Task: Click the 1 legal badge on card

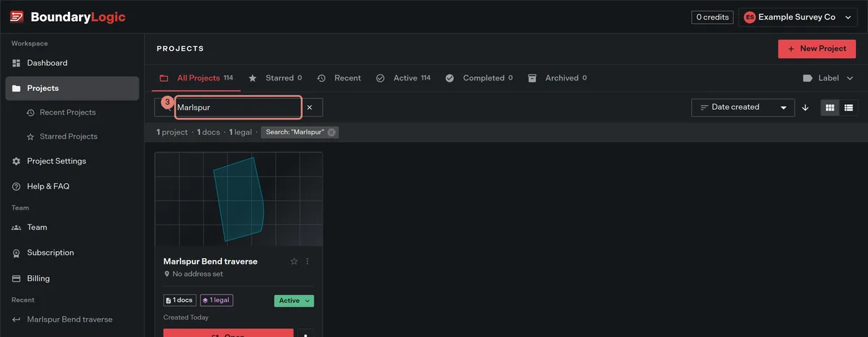Action: 217,301
